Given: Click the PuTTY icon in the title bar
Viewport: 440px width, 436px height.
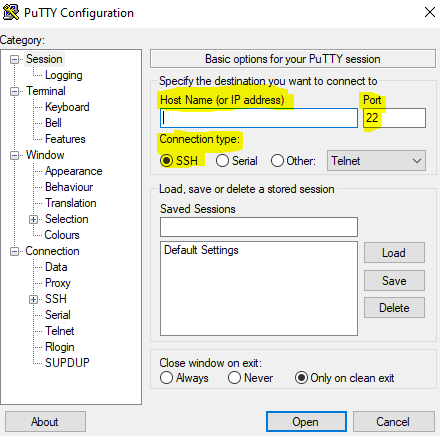Looking at the screenshot, I should point(11,13).
